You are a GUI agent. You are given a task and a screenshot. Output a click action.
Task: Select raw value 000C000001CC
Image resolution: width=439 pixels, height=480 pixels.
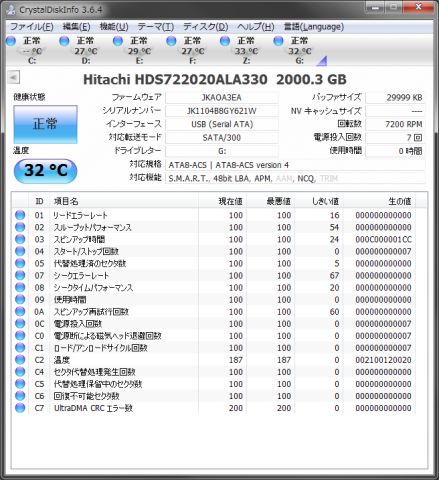tap(383, 239)
